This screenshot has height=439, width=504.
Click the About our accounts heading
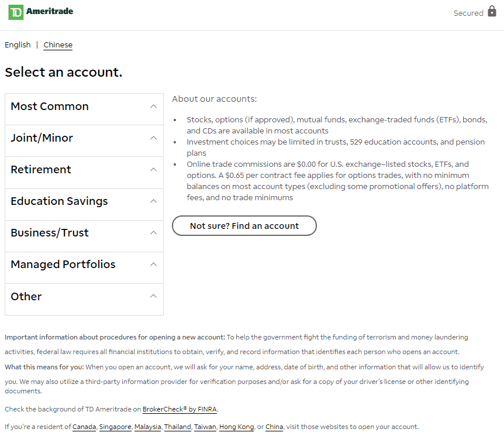(x=215, y=99)
